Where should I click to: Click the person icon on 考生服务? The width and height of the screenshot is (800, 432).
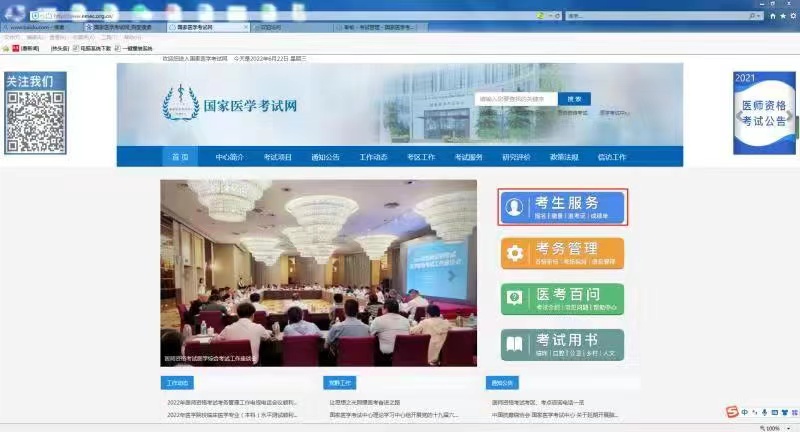click(x=514, y=207)
